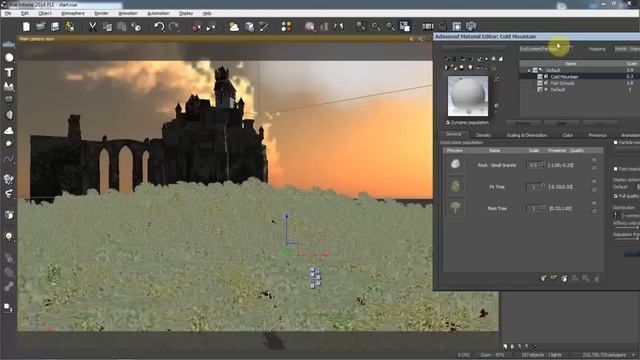Screen dimensions: 640x360
Task: Open the Atmosphere editor cloud-sun icon
Action: tap(234, 27)
